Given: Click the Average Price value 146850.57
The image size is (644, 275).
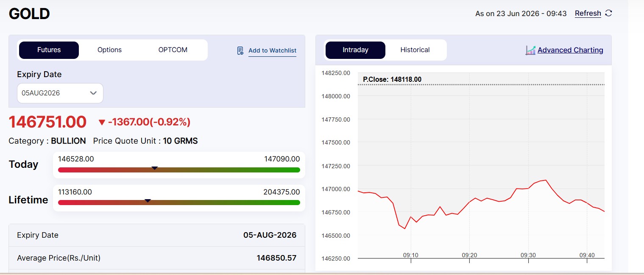Looking at the screenshot, I should (276, 258).
